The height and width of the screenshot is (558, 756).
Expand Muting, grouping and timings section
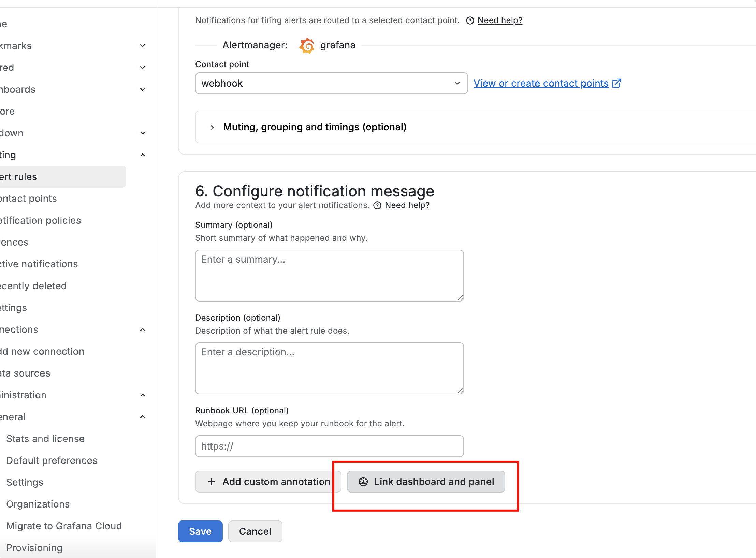tap(212, 127)
